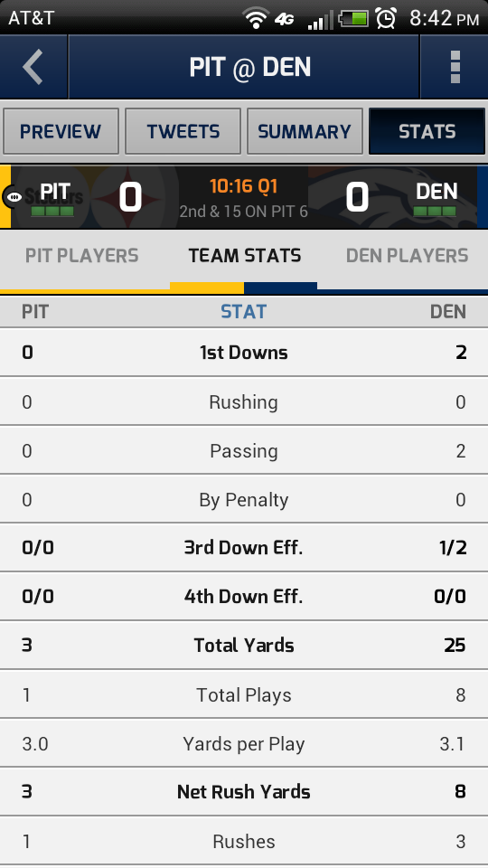Switch to the TWEETS tab
The height and width of the screenshot is (868, 488).
[x=183, y=131]
